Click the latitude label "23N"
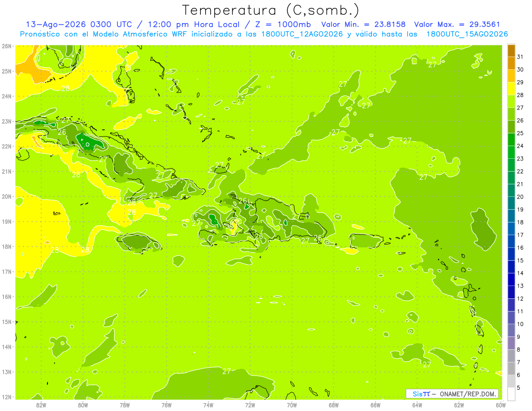 7,121
